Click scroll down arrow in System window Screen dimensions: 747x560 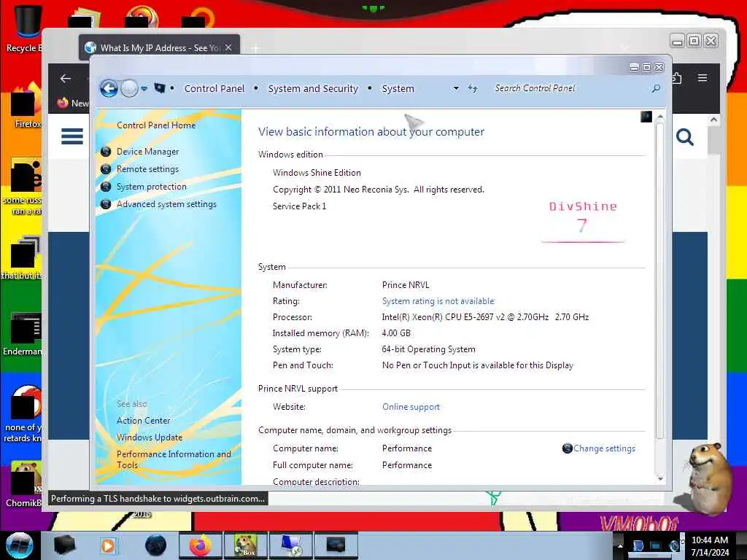click(659, 478)
